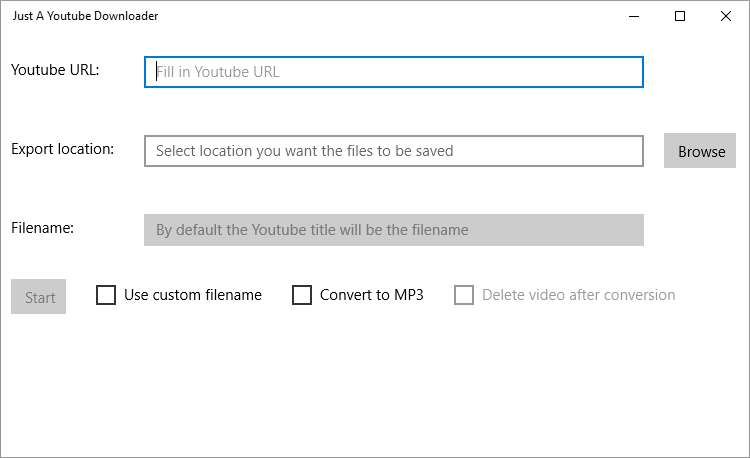750x458 pixels.
Task: Tick the Use custom filename checkbox square
Action: [106, 295]
